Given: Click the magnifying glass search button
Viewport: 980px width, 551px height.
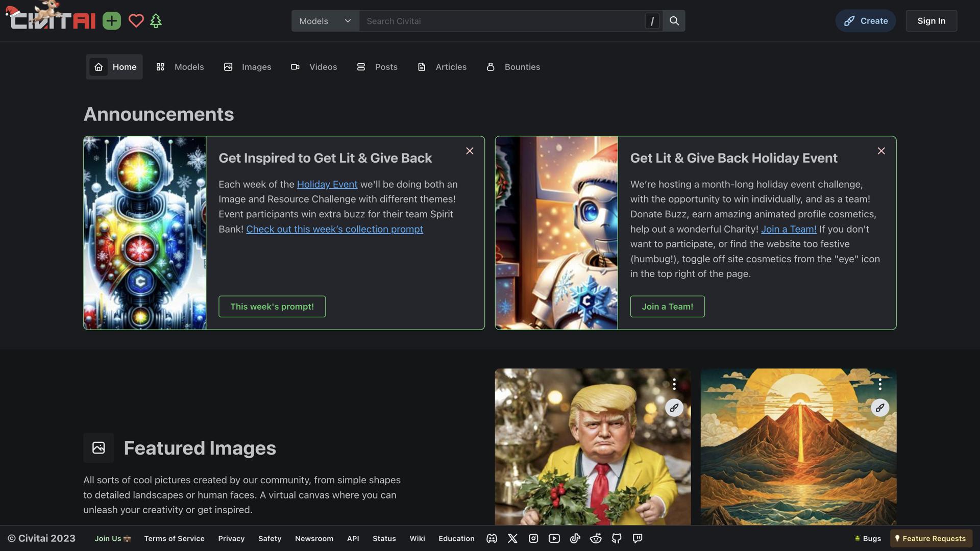Looking at the screenshot, I should pyautogui.click(x=674, y=21).
